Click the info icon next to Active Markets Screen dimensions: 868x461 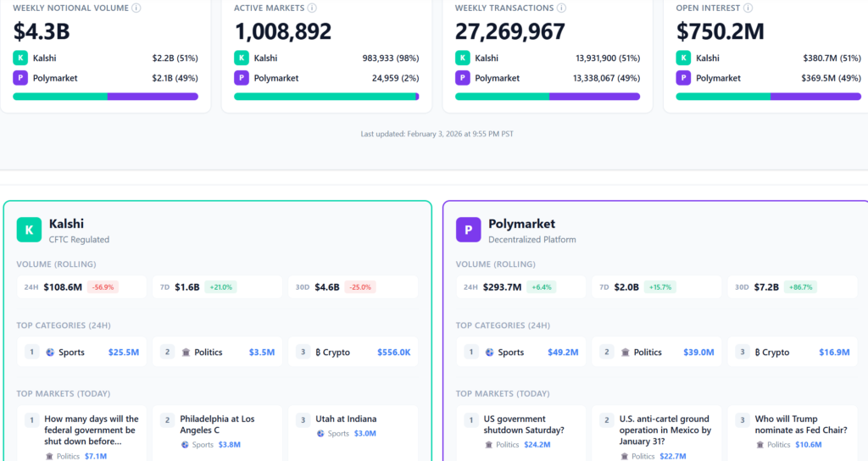coord(312,8)
